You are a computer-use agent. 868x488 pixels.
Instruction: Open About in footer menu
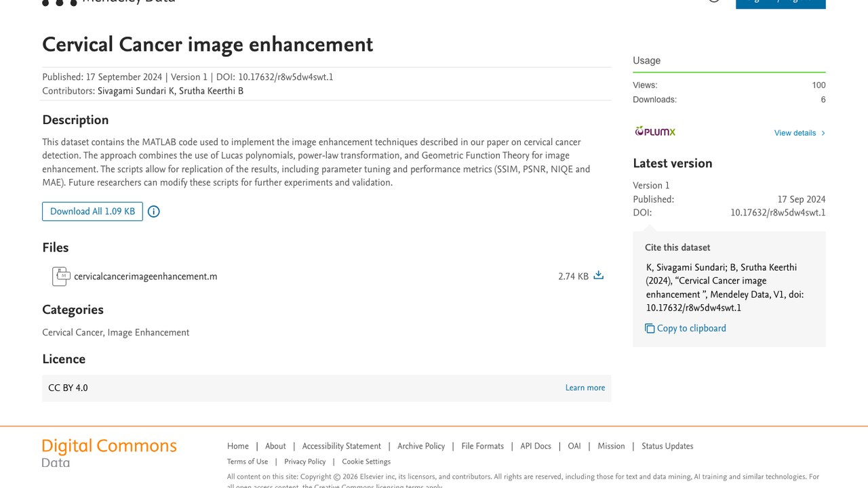point(275,446)
